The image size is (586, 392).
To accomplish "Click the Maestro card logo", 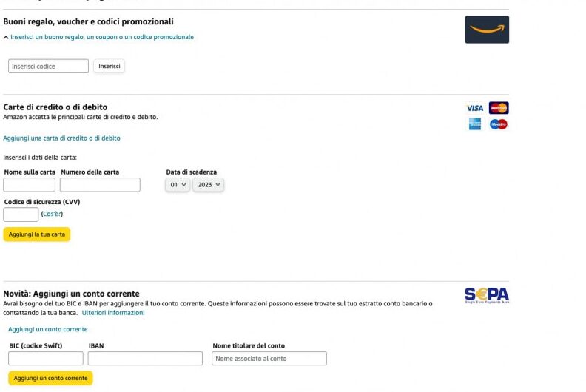I will point(499,124).
